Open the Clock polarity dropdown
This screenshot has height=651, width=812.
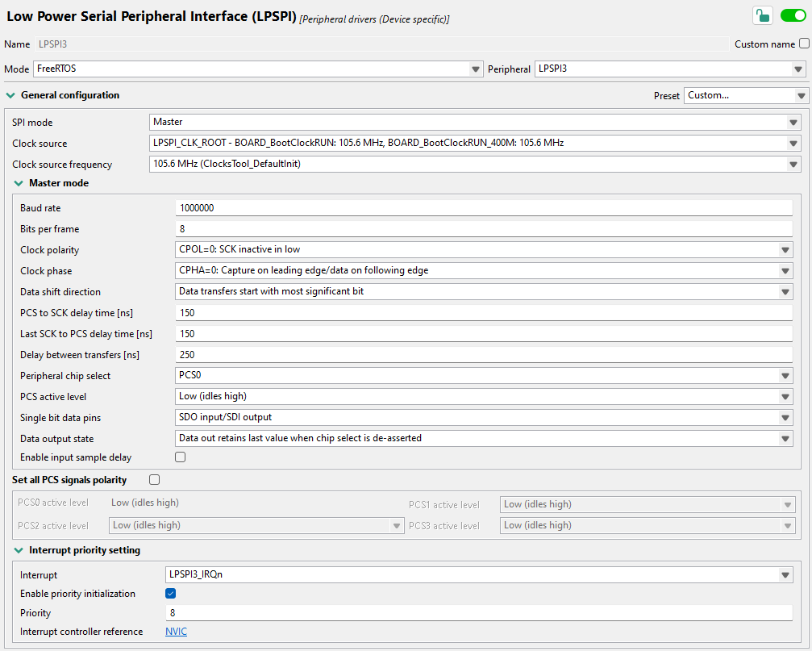click(x=484, y=250)
